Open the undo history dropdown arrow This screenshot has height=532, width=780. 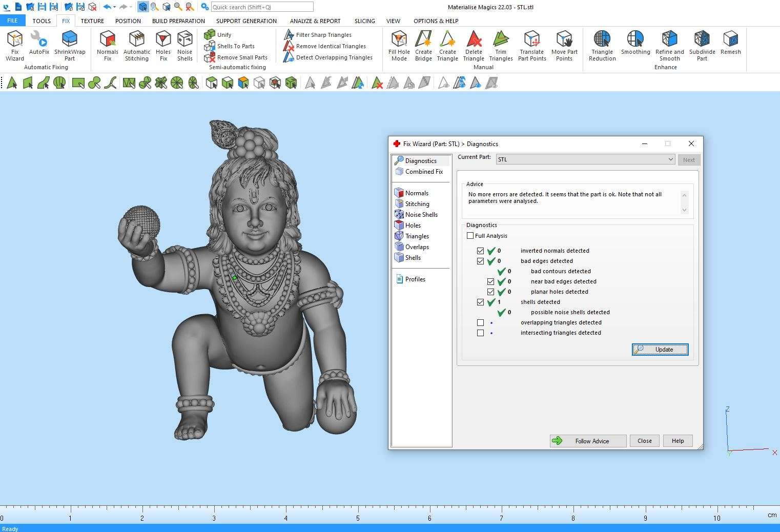coord(114,7)
